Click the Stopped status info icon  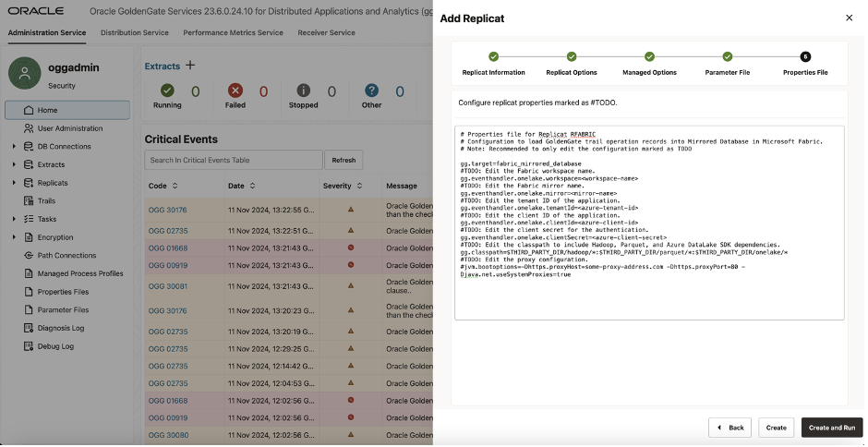[303, 91]
